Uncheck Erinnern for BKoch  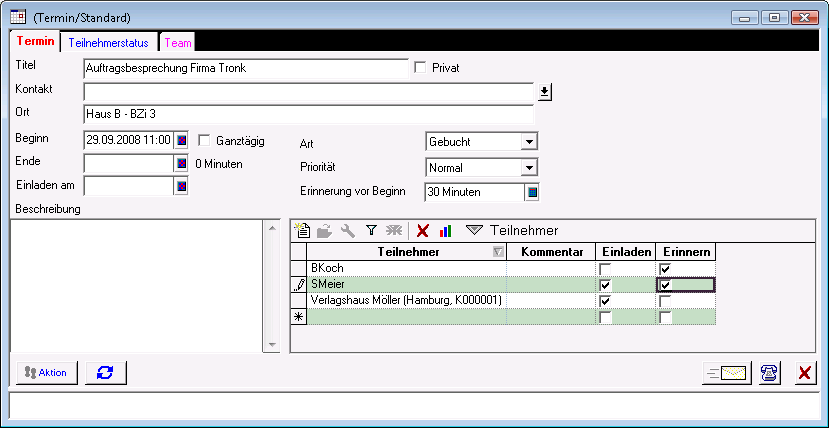[x=666, y=269]
